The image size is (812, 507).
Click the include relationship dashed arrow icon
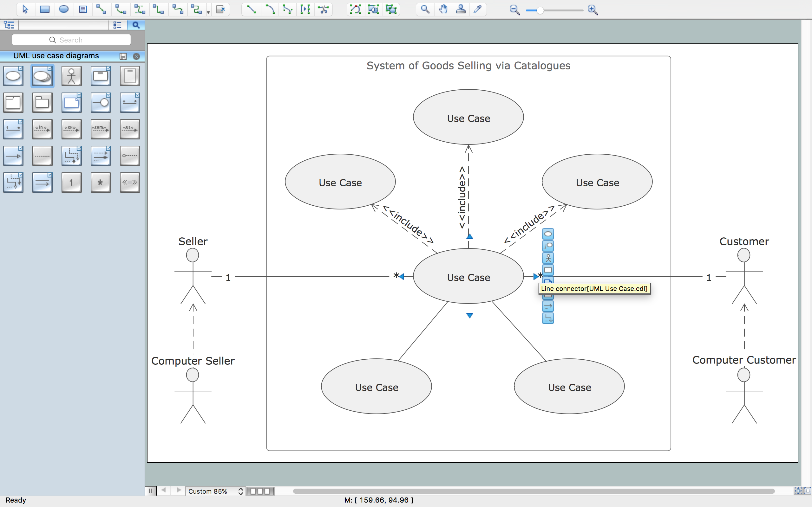[x=42, y=129]
